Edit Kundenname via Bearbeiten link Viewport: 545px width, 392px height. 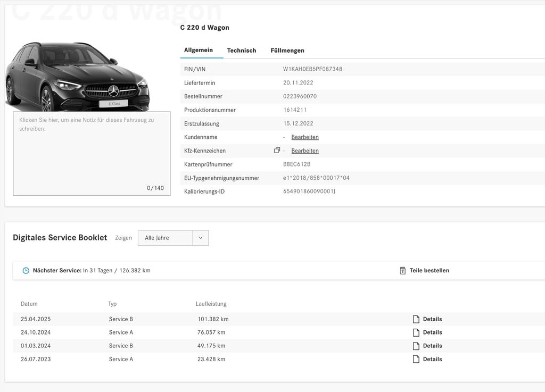point(305,137)
